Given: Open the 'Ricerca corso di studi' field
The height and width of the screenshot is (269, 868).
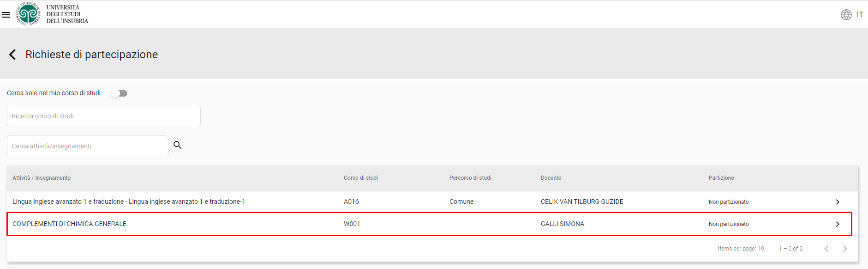Looking at the screenshot, I should pyautogui.click(x=104, y=116).
